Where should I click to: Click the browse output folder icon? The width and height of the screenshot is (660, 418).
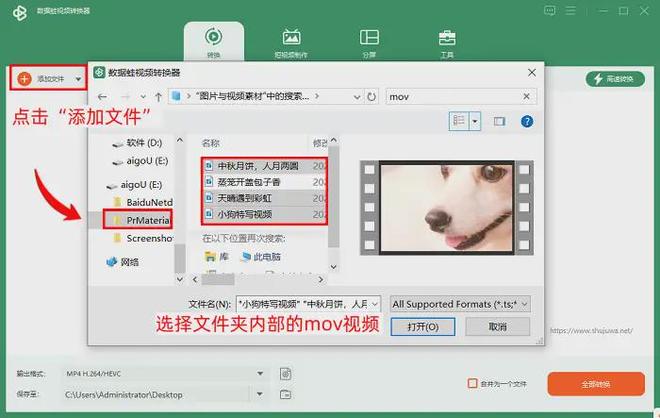click(285, 394)
